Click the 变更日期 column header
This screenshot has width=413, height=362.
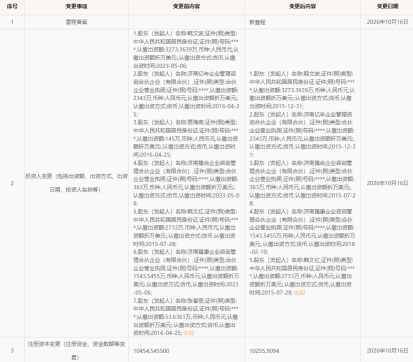[x=387, y=6]
